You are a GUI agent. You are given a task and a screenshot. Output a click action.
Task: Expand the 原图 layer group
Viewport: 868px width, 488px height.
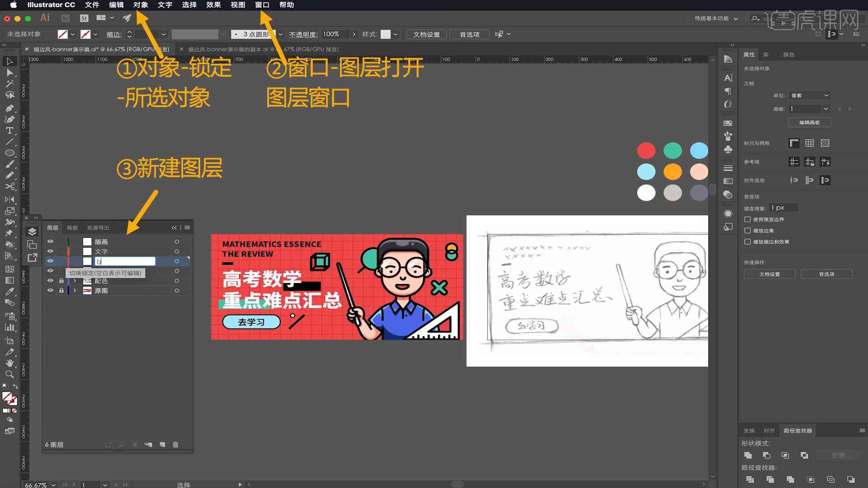(x=74, y=290)
